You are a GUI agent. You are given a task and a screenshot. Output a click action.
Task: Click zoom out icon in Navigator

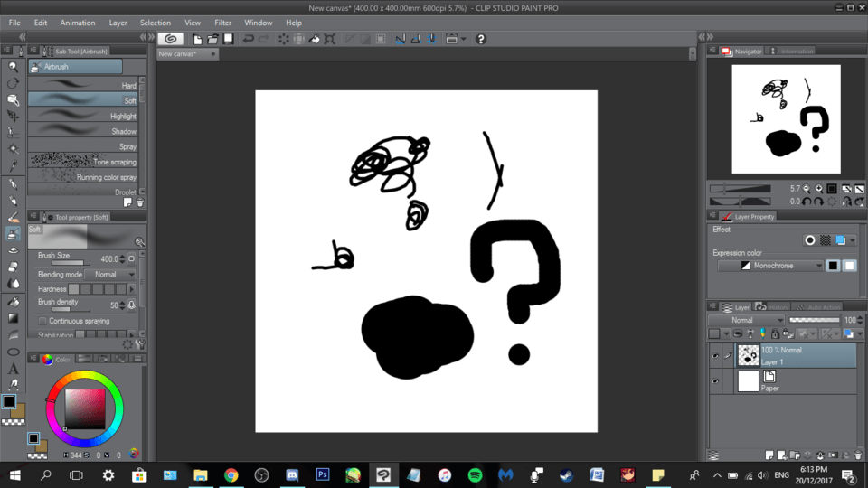coord(807,189)
